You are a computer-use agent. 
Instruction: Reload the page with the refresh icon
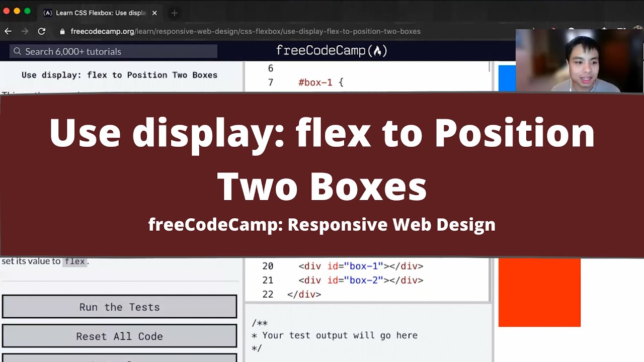[42, 31]
